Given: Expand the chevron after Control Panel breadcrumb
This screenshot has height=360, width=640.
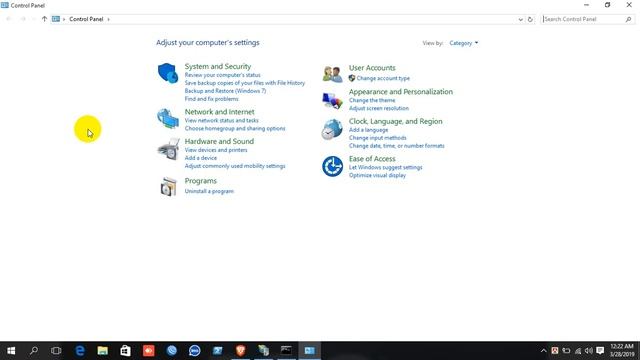Looking at the screenshot, I should pyautogui.click(x=108, y=19).
